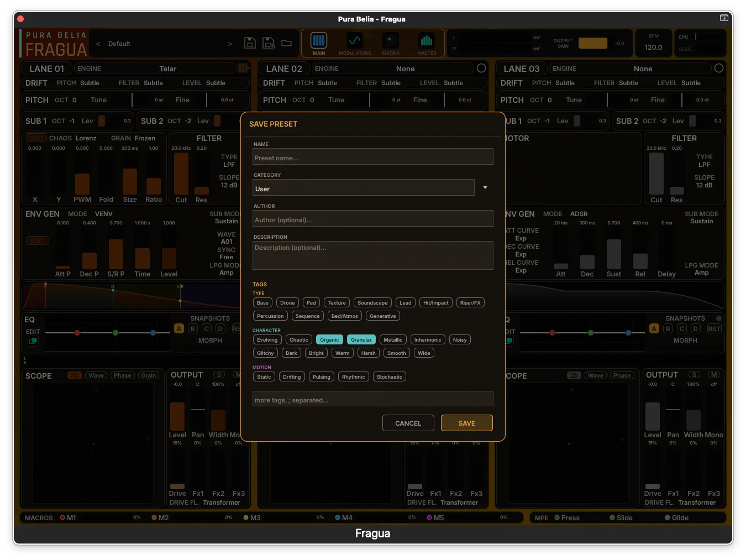The image size is (746, 560).
Task: Click the save-as-new preset icon
Action: (269, 43)
